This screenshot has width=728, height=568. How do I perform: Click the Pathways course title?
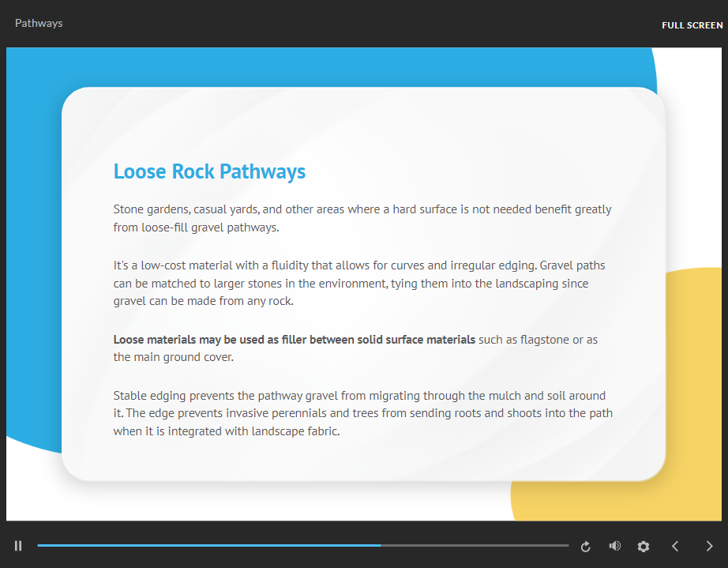click(39, 23)
